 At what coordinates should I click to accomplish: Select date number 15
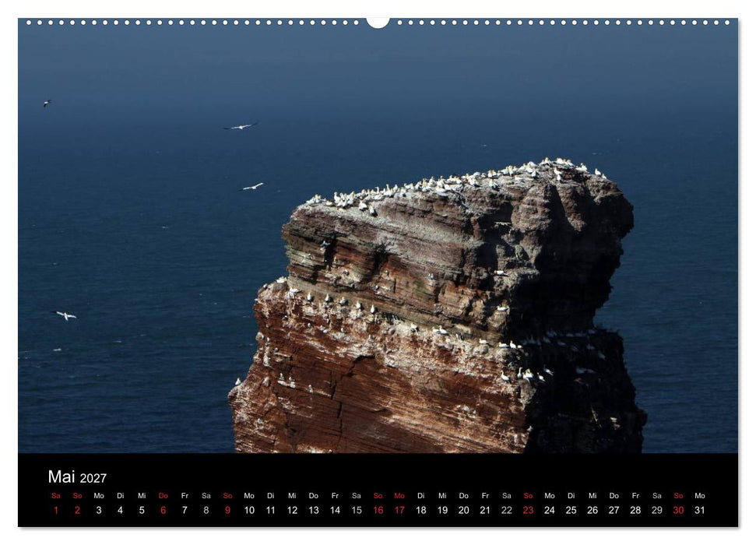click(x=357, y=510)
